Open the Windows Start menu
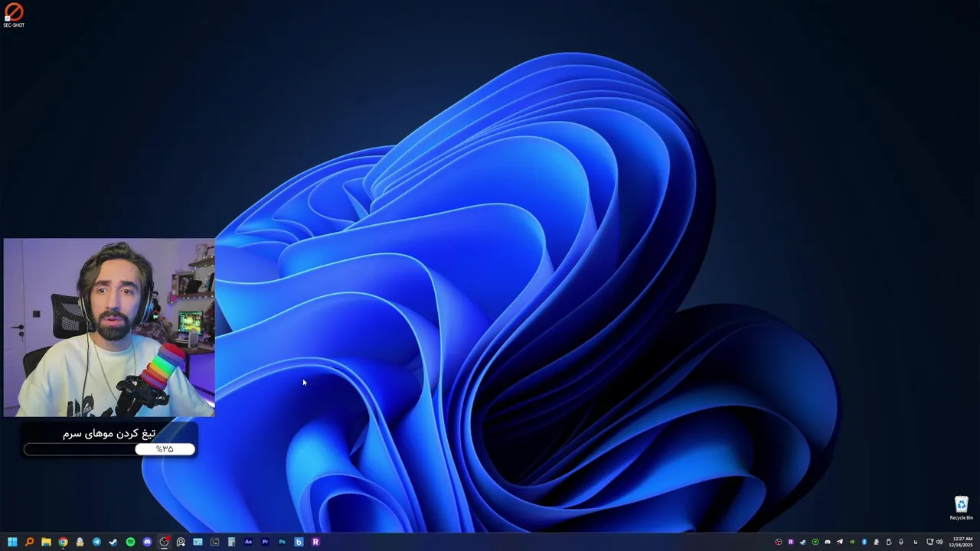 click(x=12, y=542)
